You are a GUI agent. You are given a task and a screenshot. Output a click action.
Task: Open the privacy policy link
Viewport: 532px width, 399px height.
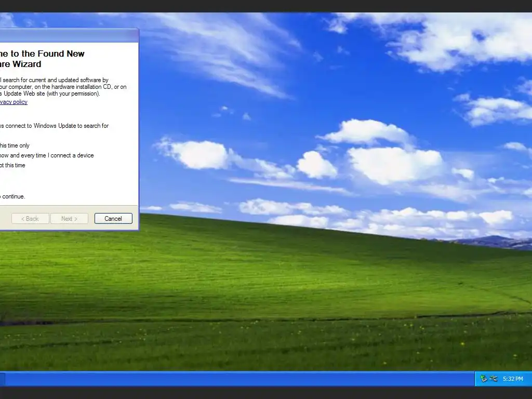(14, 102)
